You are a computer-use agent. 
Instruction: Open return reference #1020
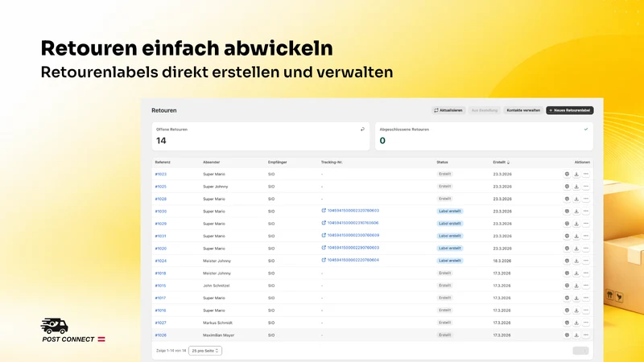coord(160,249)
